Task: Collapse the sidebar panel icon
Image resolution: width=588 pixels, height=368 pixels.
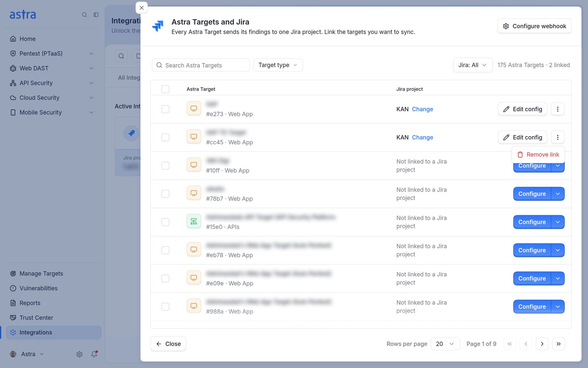Action: coord(96,15)
